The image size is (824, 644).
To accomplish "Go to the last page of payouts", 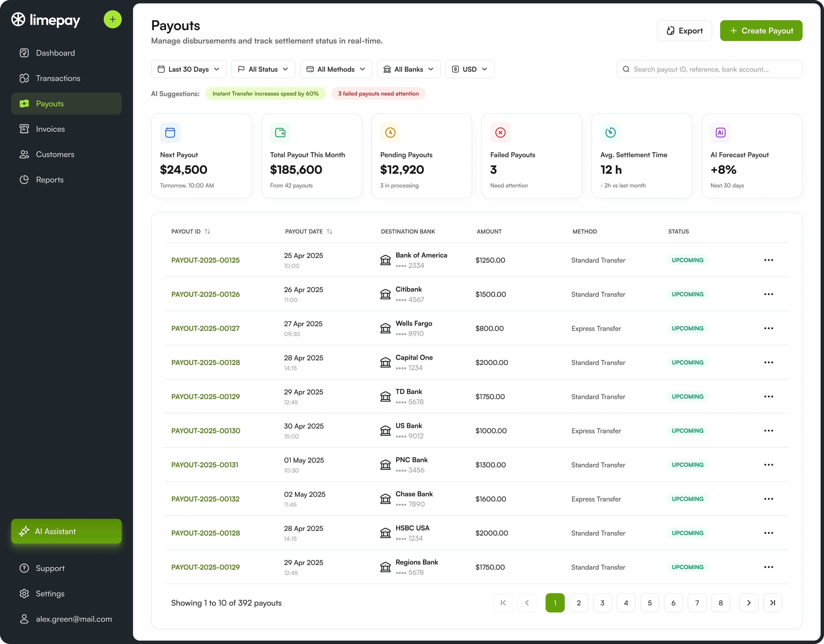I will pyautogui.click(x=772, y=602).
